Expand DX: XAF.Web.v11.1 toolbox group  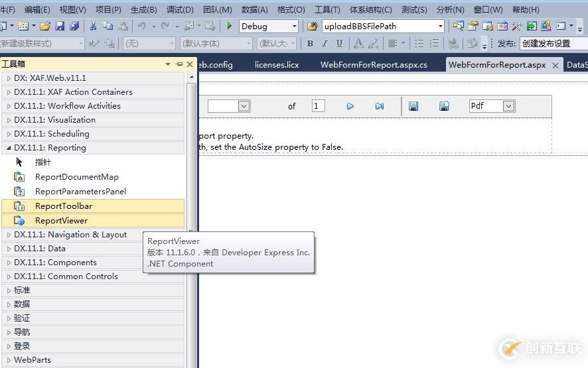tap(9, 78)
